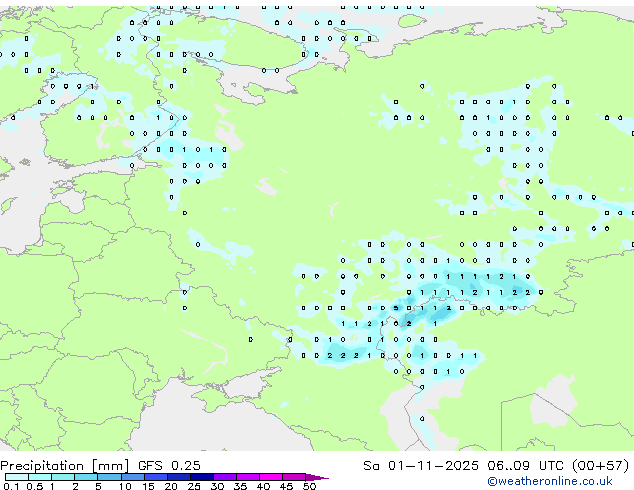634x490 pixels.
Task: Click the 15–20 mm legend color box
Action: pyautogui.click(x=155, y=477)
